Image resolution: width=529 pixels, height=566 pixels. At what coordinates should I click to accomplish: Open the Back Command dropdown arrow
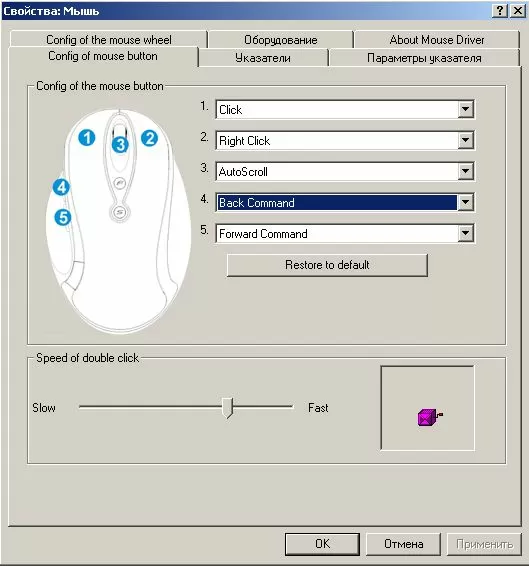[465, 202]
